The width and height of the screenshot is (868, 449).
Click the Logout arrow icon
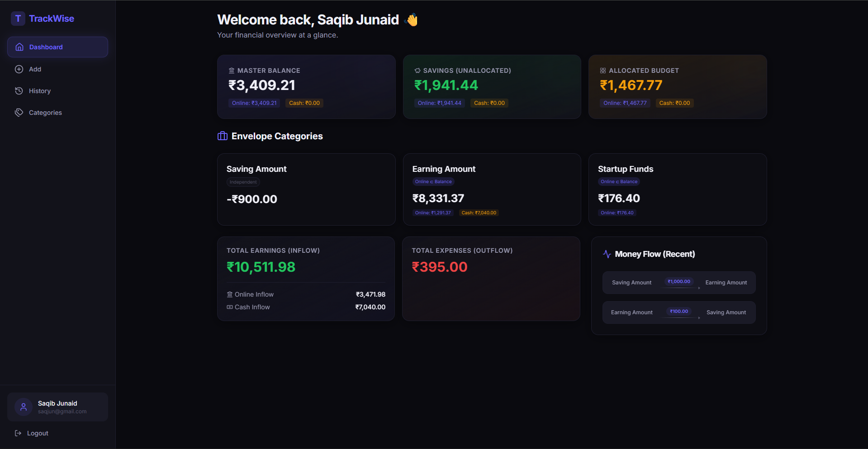pos(18,433)
